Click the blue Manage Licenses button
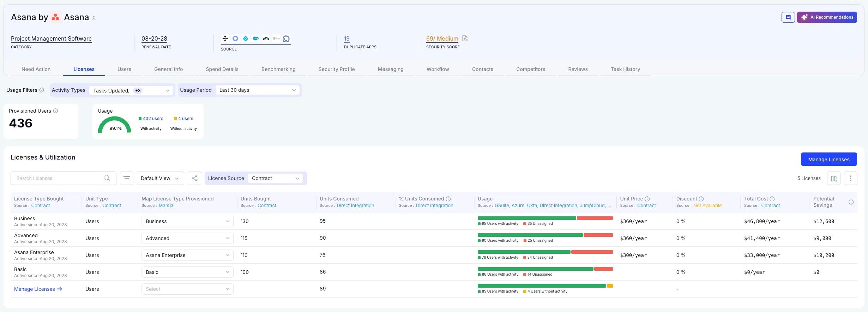 tap(828, 159)
